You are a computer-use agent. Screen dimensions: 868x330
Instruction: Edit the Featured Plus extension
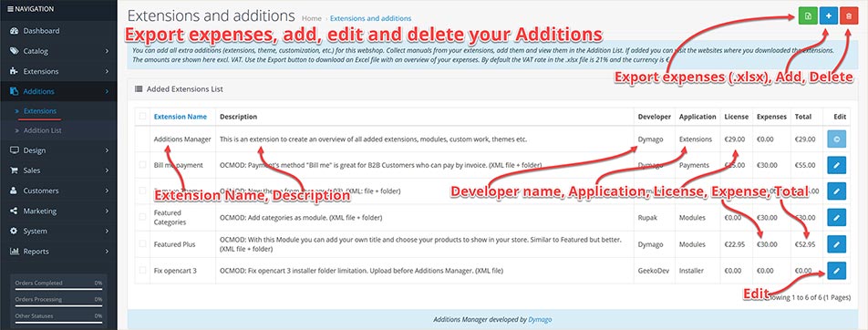[836, 244]
